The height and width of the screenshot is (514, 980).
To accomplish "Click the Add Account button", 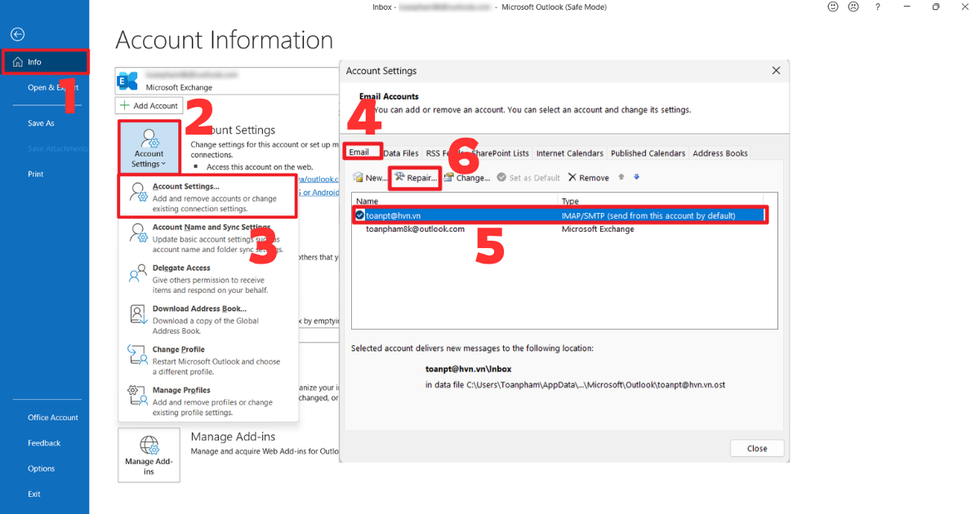I will (149, 105).
